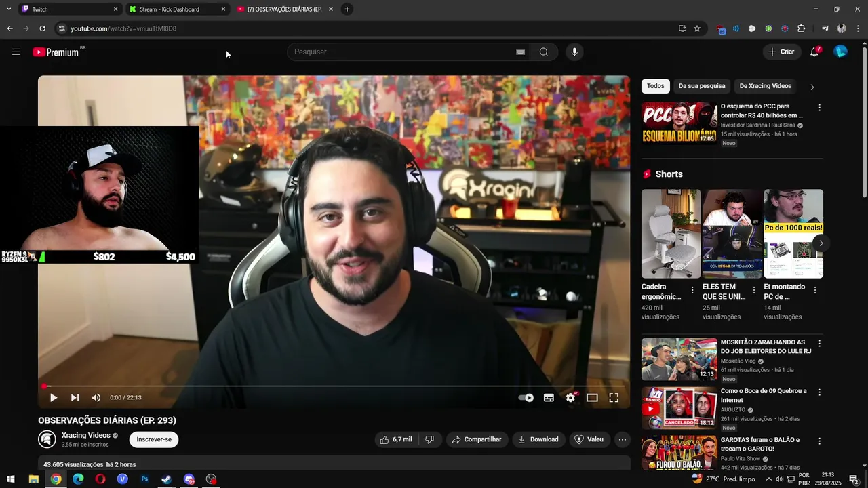Viewport: 868px width, 488px height.
Task: Reload the page
Action: pyautogui.click(x=42, y=28)
